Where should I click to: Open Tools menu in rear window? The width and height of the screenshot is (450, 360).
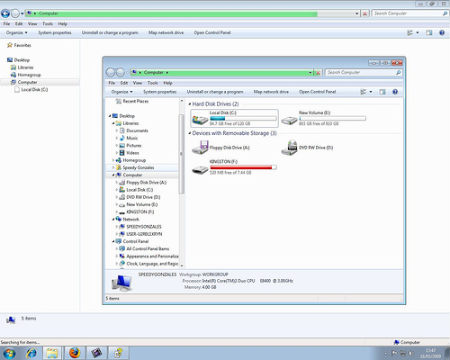(x=47, y=24)
